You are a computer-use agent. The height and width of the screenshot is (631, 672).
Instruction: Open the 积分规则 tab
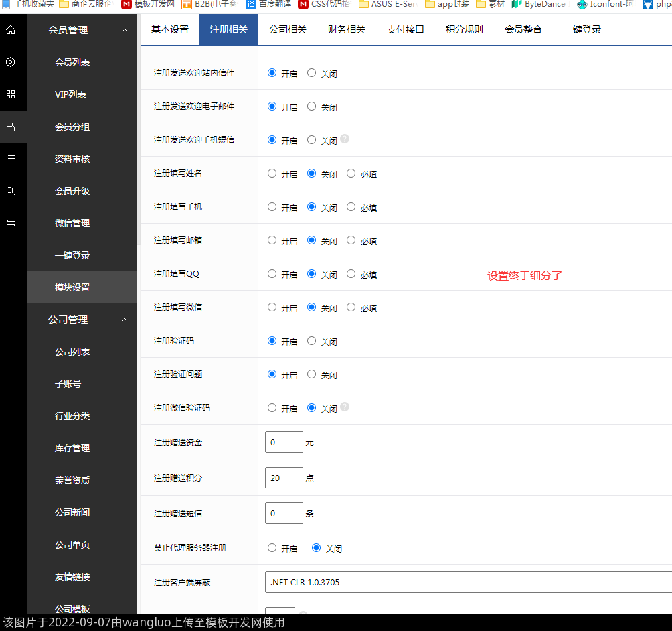465,30
